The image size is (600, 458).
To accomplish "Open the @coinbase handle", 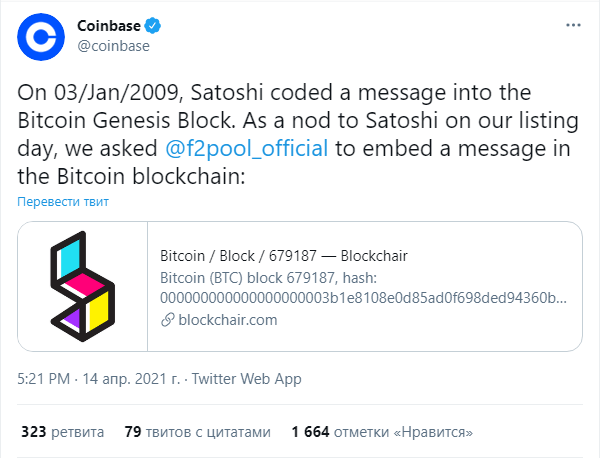I will tap(114, 46).
